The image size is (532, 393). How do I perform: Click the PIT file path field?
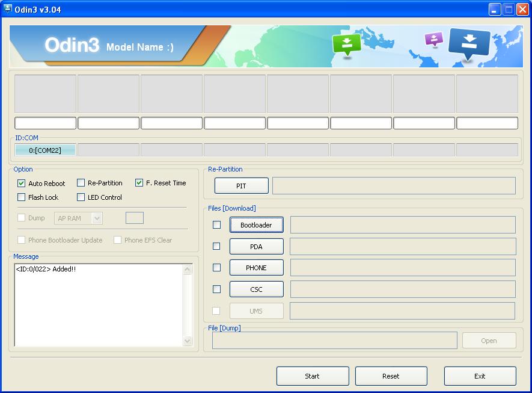[x=394, y=185]
